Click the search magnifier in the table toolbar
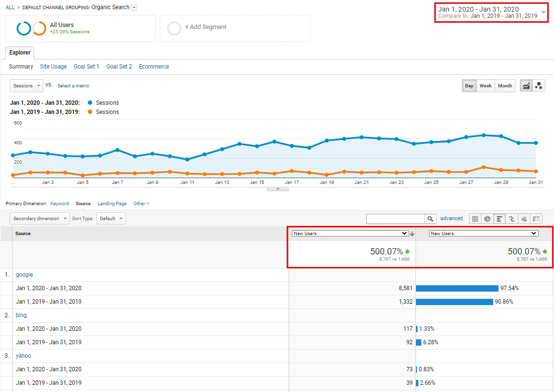The height and width of the screenshot is (392, 554). point(430,218)
